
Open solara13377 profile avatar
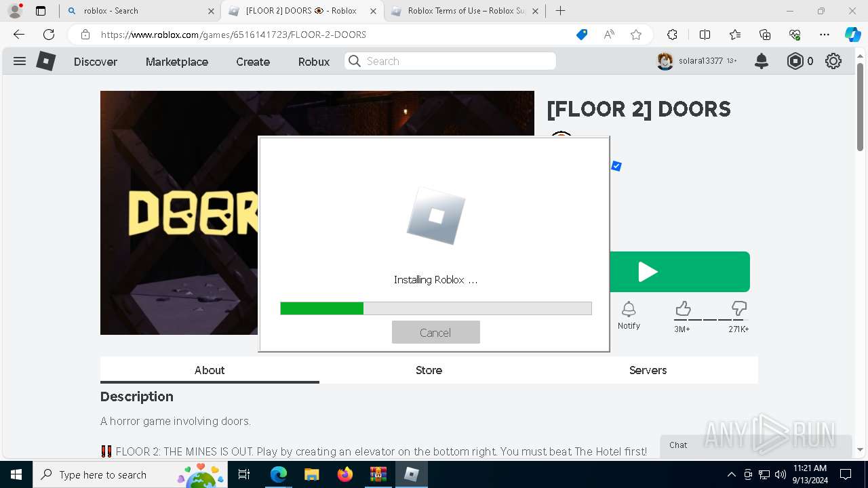point(665,61)
